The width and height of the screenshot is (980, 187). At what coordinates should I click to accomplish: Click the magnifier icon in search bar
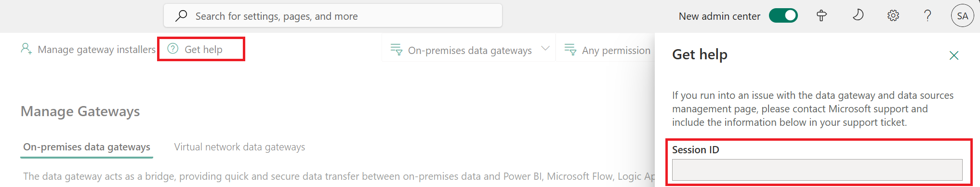(181, 16)
